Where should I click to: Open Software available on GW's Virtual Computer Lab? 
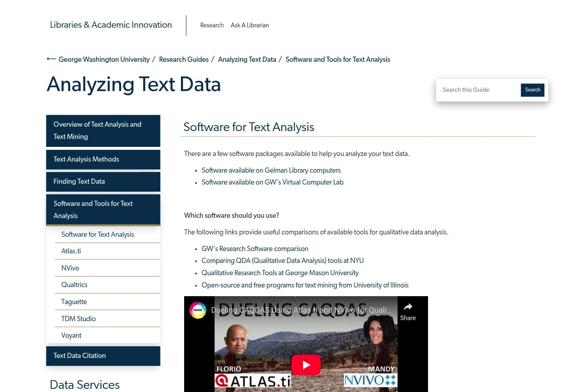(272, 183)
